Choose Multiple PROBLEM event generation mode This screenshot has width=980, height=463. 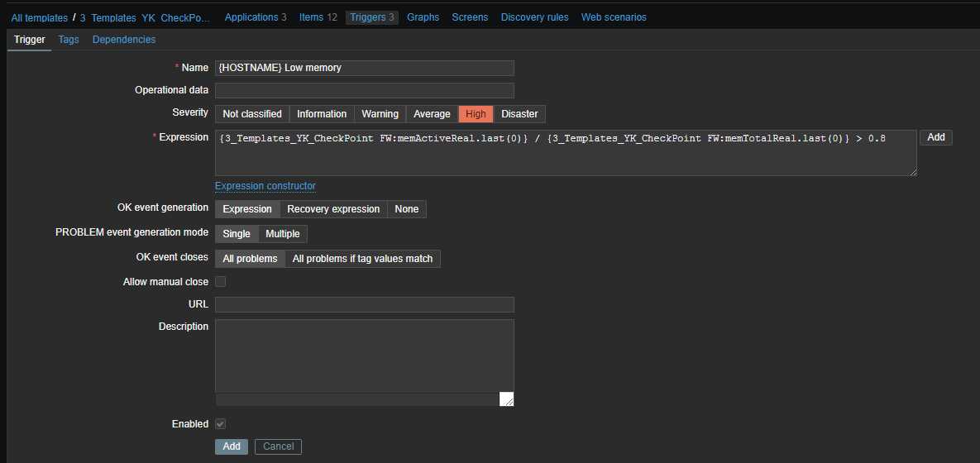(x=283, y=234)
